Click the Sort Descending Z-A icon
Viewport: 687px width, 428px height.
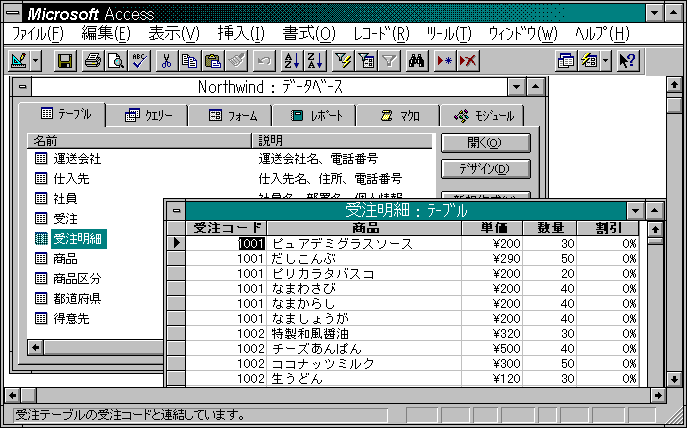pyautogui.click(x=314, y=61)
